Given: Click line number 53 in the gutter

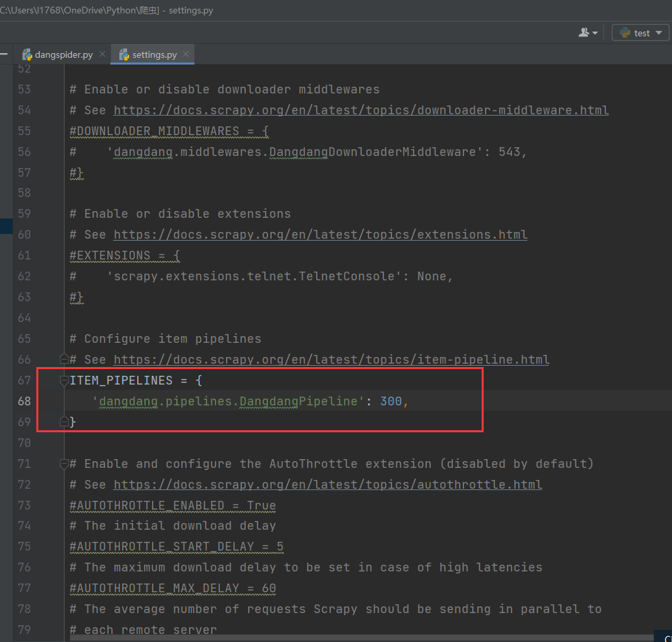Looking at the screenshot, I should tap(24, 89).
